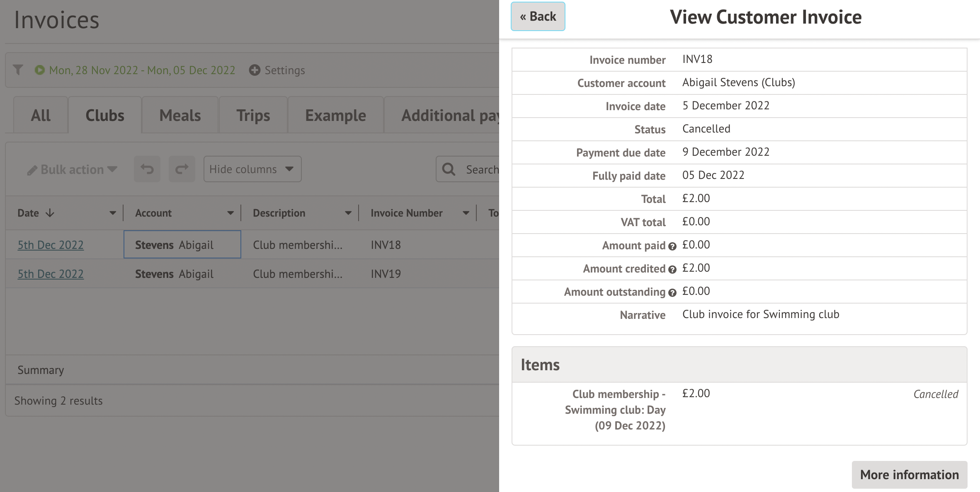Switch to the Meals tab
Image resolution: width=980 pixels, height=492 pixels.
(180, 116)
